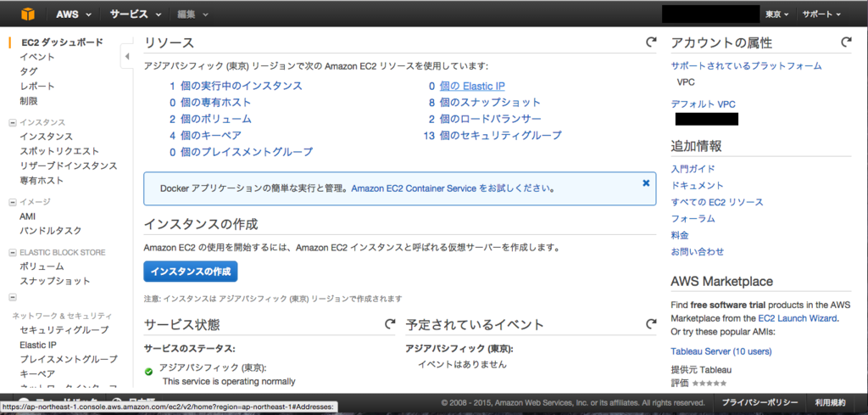Open バンドルタスク in sidebar
868x415 pixels.
(50, 231)
